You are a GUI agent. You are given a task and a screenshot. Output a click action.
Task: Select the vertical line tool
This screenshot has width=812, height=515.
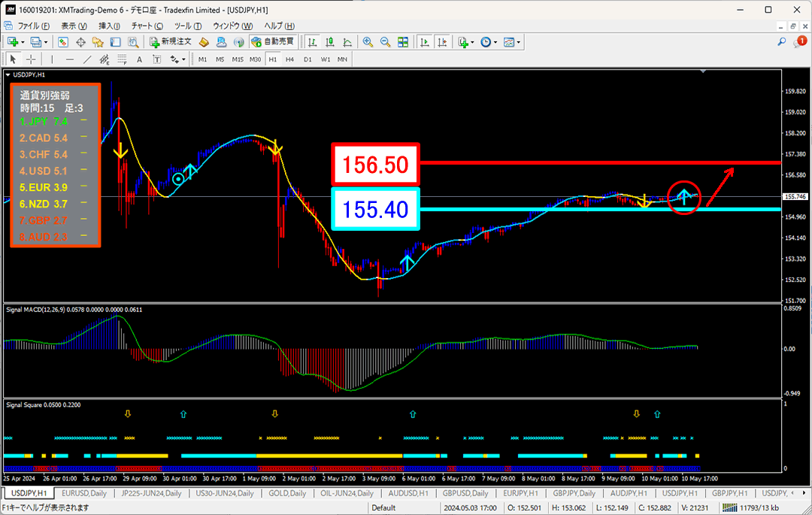[52, 59]
